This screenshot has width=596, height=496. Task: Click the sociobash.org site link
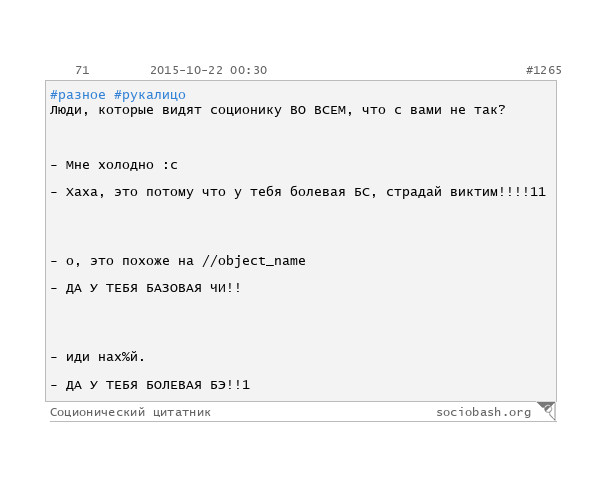[483, 412]
